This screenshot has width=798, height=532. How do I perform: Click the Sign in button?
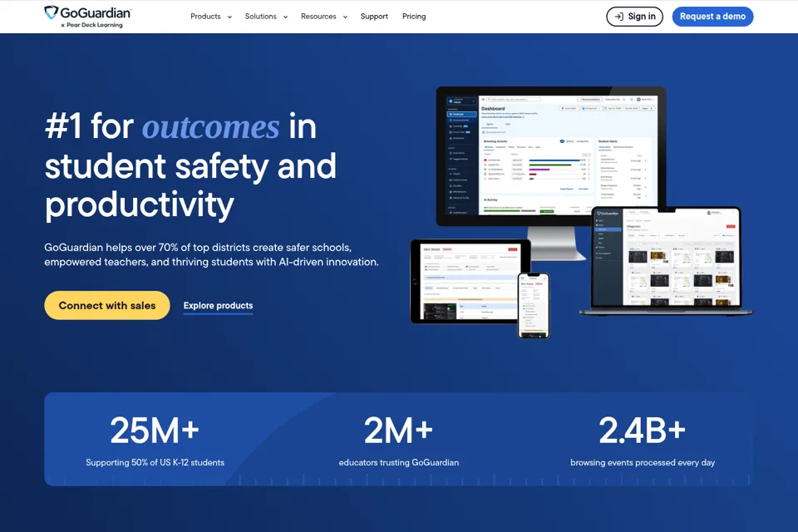[x=634, y=17]
